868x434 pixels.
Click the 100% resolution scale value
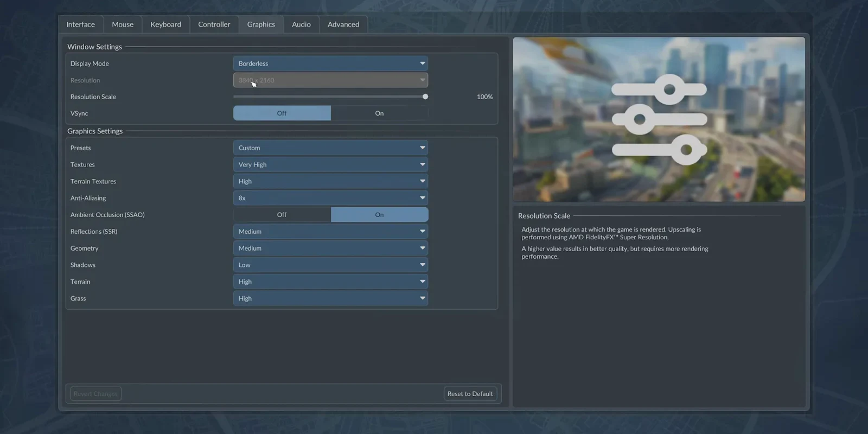tap(484, 97)
